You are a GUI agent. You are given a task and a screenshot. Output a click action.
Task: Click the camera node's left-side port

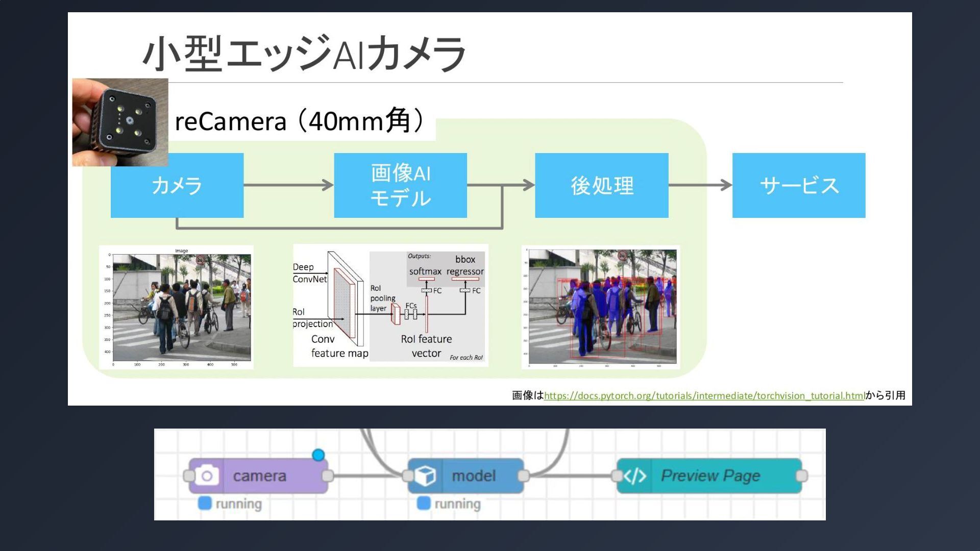(188, 476)
